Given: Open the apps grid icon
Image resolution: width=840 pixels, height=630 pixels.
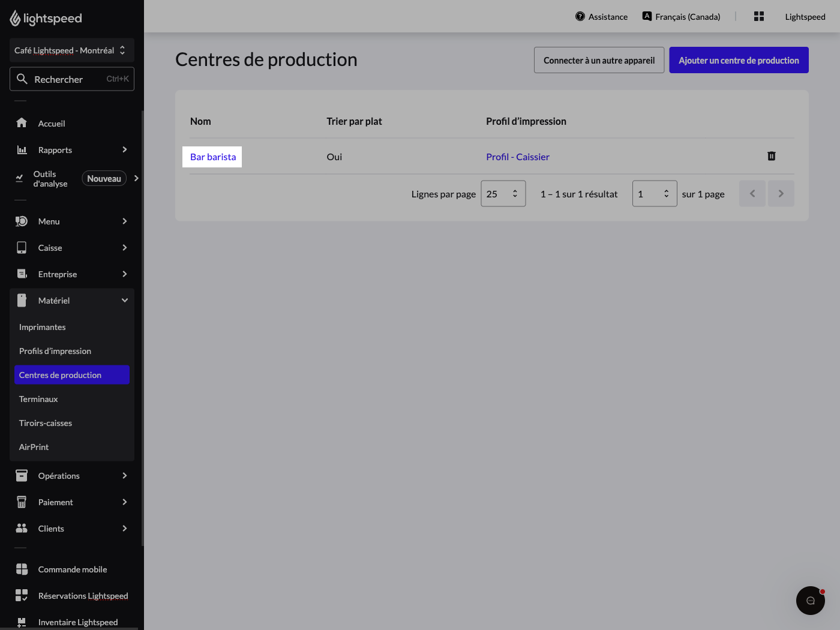Looking at the screenshot, I should pyautogui.click(x=759, y=16).
